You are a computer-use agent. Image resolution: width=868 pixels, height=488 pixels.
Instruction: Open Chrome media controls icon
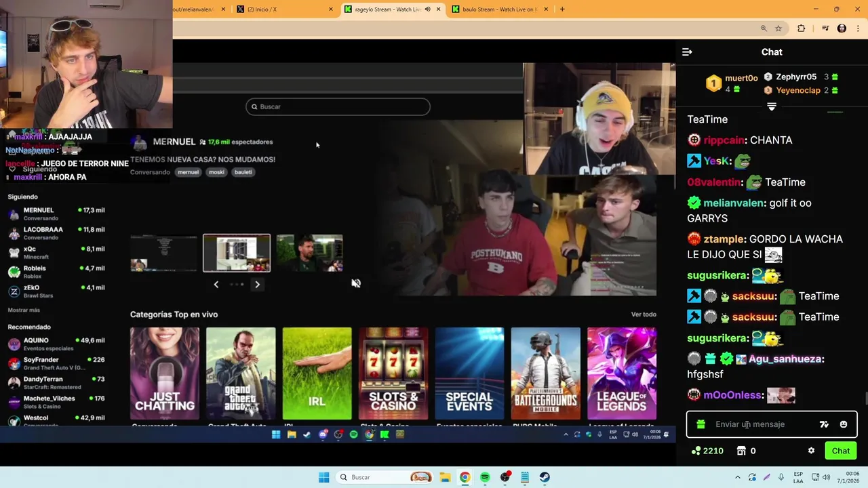pyautogui.click(x=825, y=28)
